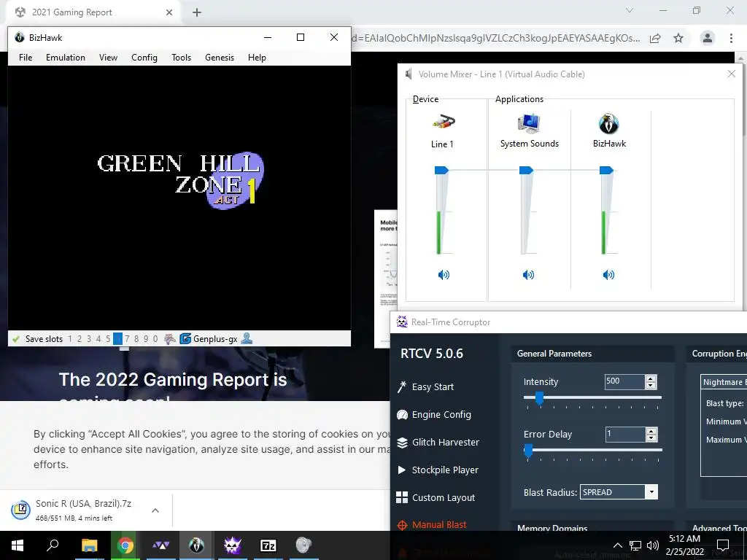
Task: Click the hawk icon beside save slots
Action: [x=170, y=339]
